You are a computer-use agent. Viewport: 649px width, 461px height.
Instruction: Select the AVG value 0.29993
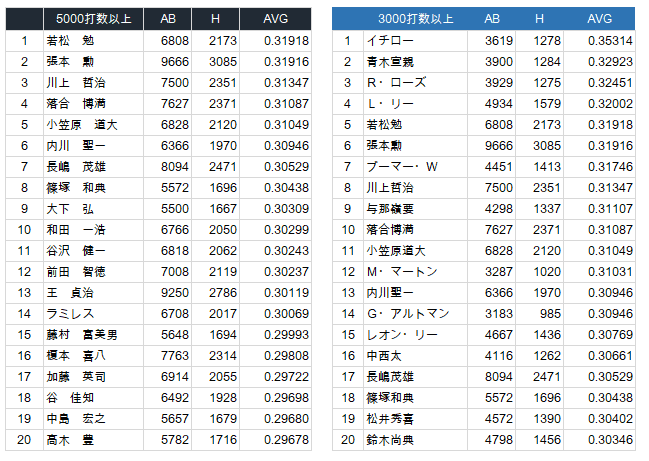[286, 335]
